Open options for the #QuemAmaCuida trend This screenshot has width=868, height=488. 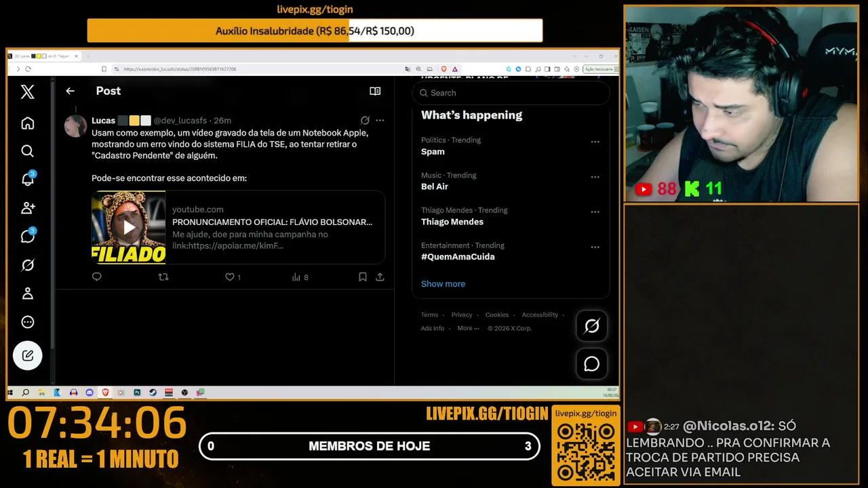[x=595, y=247]
